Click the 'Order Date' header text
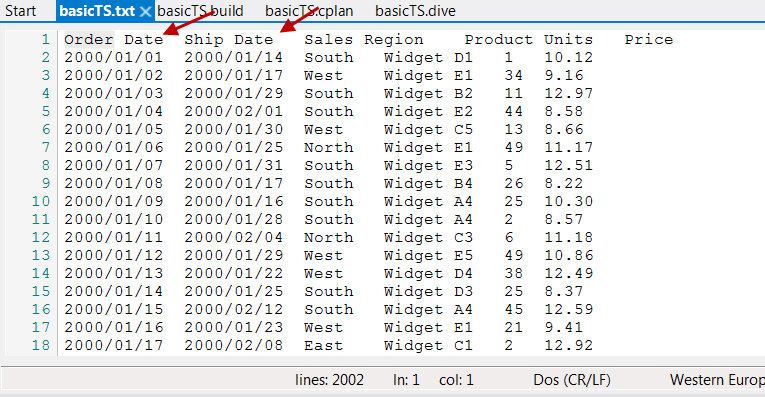This screenshot has height=397, width=765. click(x=114, y=40)
